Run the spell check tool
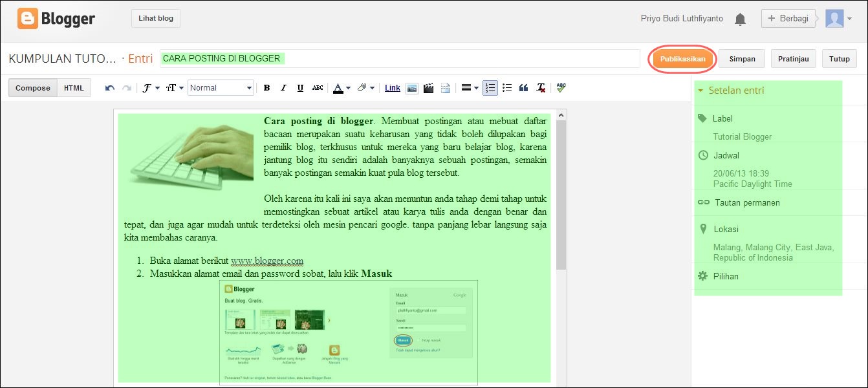Viewport: 868px width, 388px height. 560,87
